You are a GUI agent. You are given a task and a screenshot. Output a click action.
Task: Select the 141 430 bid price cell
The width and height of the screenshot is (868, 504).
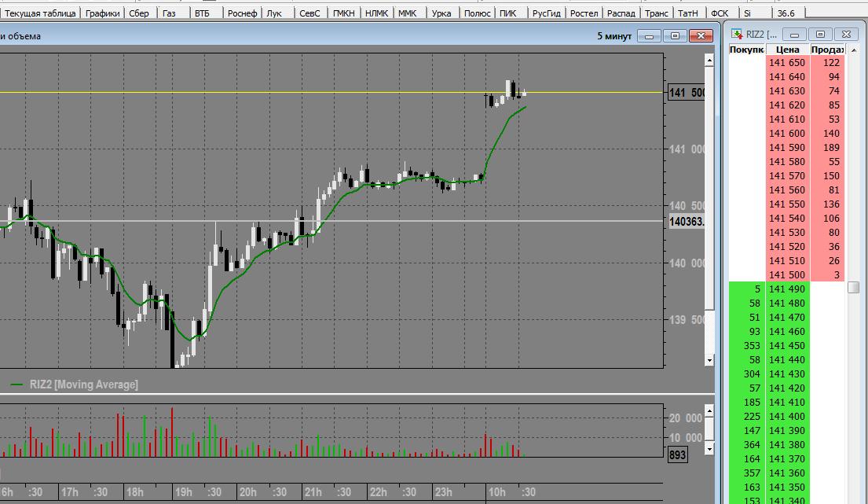(x=787, y=373)
